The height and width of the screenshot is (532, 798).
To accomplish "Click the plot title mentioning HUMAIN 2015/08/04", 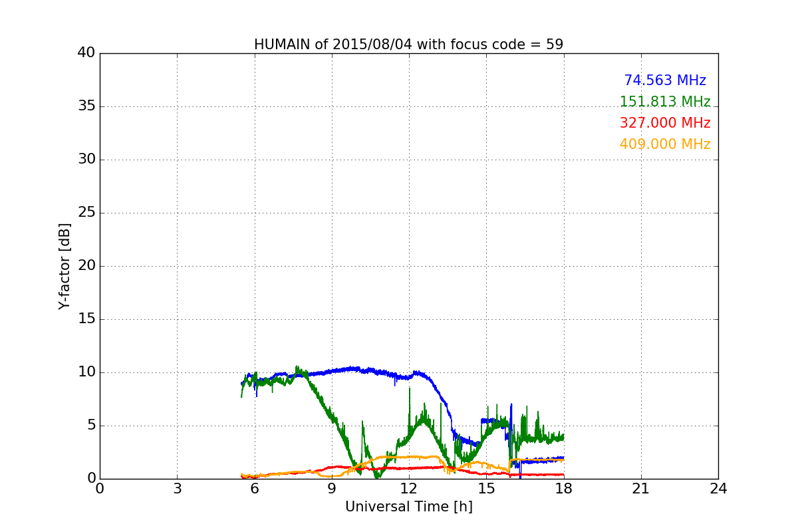I will tap(408, 45).
